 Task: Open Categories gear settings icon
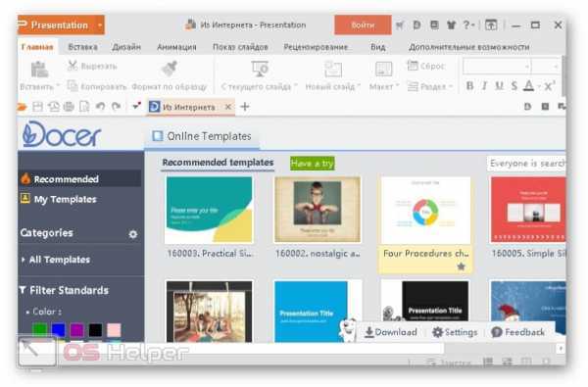coord(133,234)
